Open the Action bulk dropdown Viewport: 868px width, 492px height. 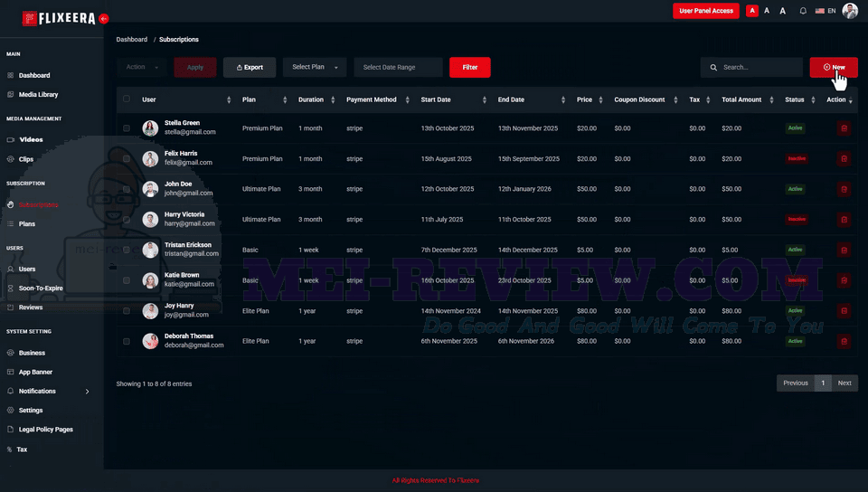pyautogui.click(x=142, y=67)
